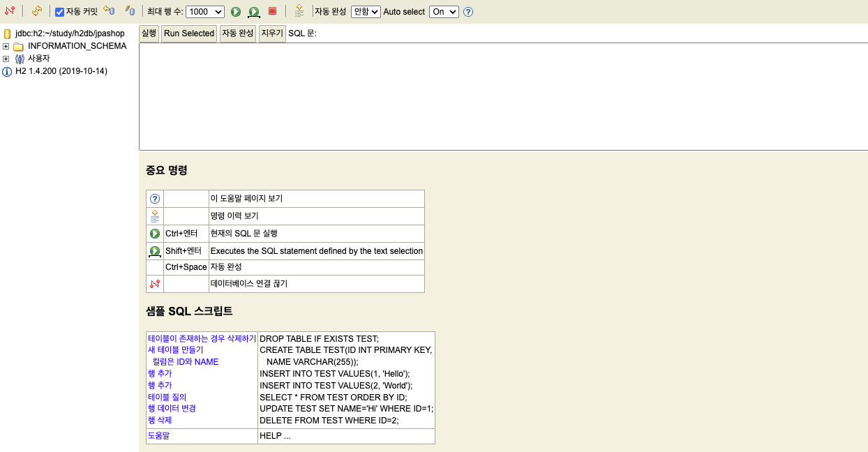
Task: Click the 중요 명령 heading
Action: [x=167, y=170]
